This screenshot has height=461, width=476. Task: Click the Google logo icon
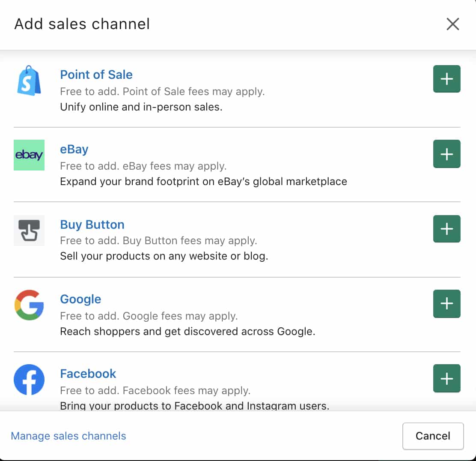pos(29,305)
